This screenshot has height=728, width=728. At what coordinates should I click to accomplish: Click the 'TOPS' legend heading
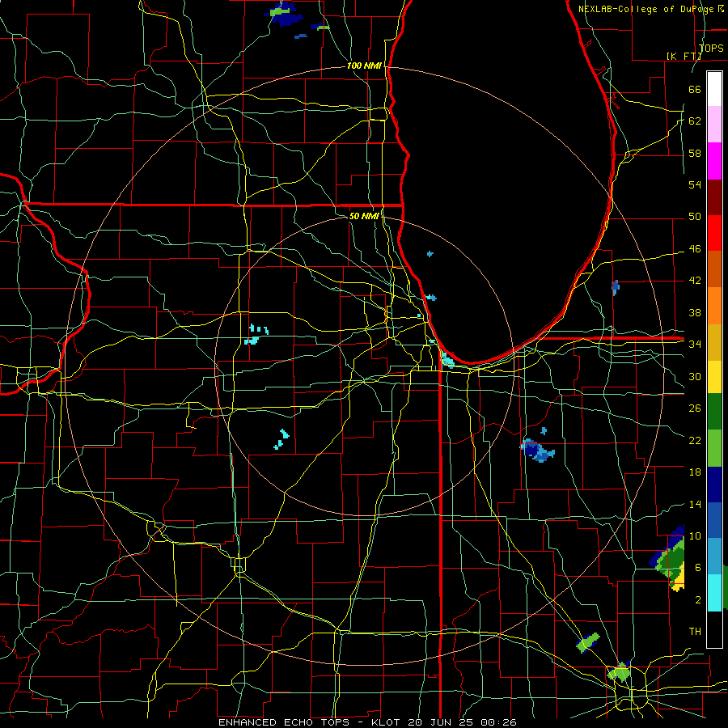711,49
